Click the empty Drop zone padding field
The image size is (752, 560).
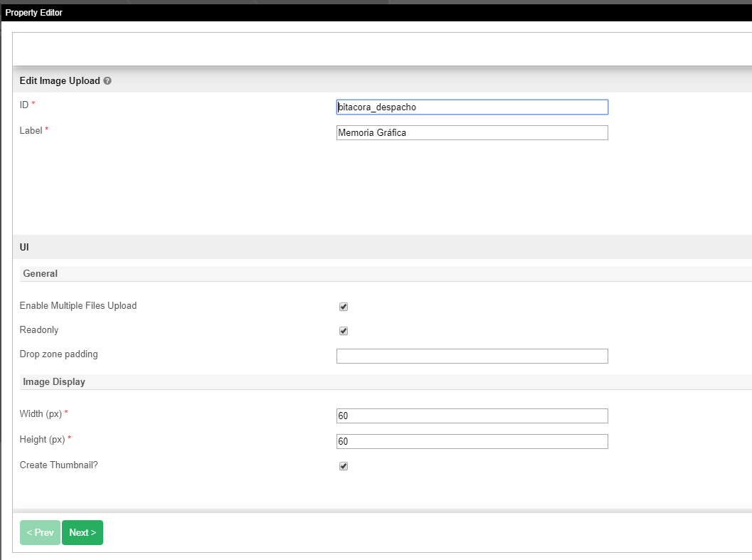(472, 356)
